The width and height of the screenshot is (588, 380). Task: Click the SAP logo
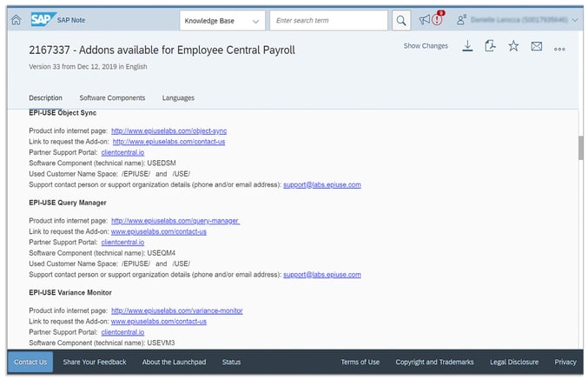coord(43,19)
